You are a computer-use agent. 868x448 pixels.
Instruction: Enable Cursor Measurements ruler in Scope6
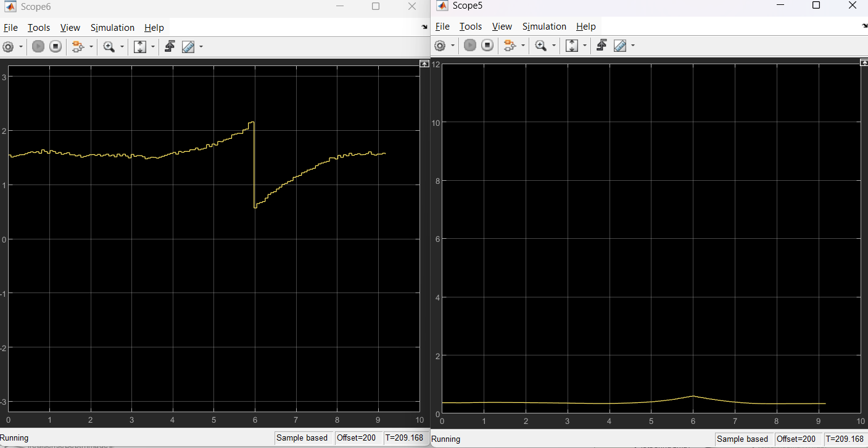pyautogui.click(x=188, y=47)
